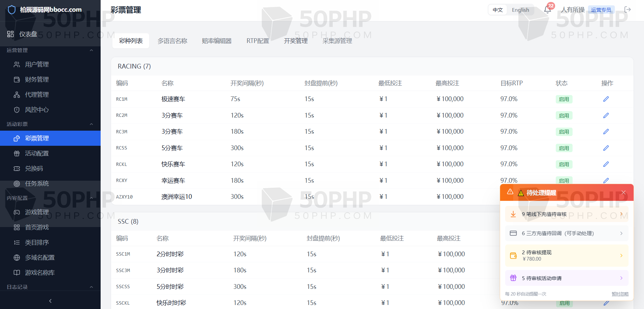The height and width of the screenshot is (309, 644).
Task: Collapse the 活动彩票 sidebar section
Action: point(91,124)
